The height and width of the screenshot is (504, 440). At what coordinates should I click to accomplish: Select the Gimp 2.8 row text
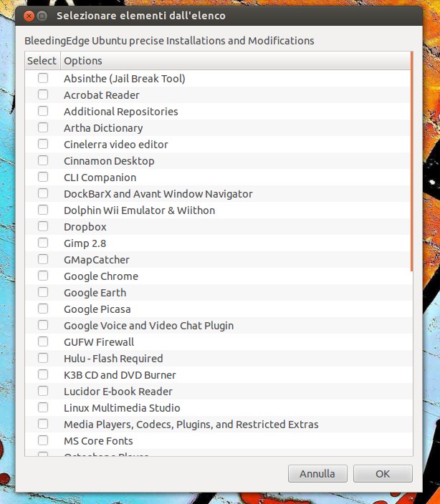pyautogui.click(x=85, y=243)
